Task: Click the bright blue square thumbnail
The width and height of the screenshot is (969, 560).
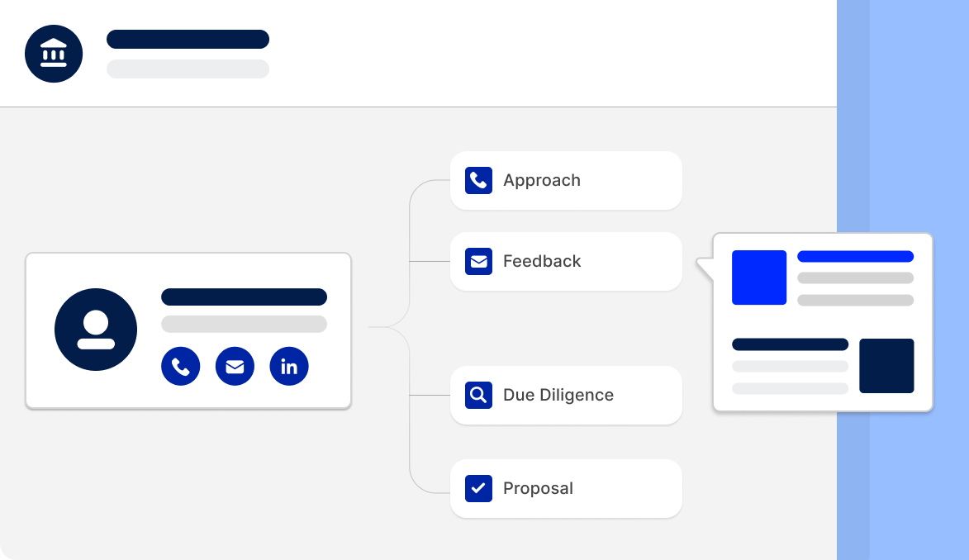Action: 759,278
